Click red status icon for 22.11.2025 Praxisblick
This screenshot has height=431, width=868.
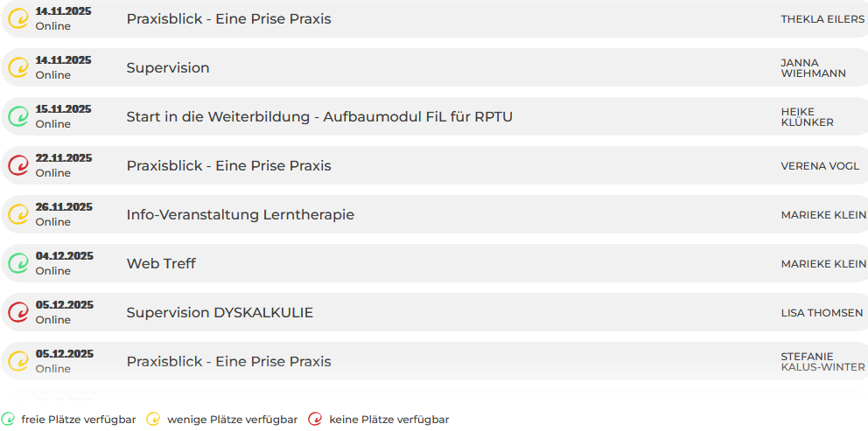[18, 165]
